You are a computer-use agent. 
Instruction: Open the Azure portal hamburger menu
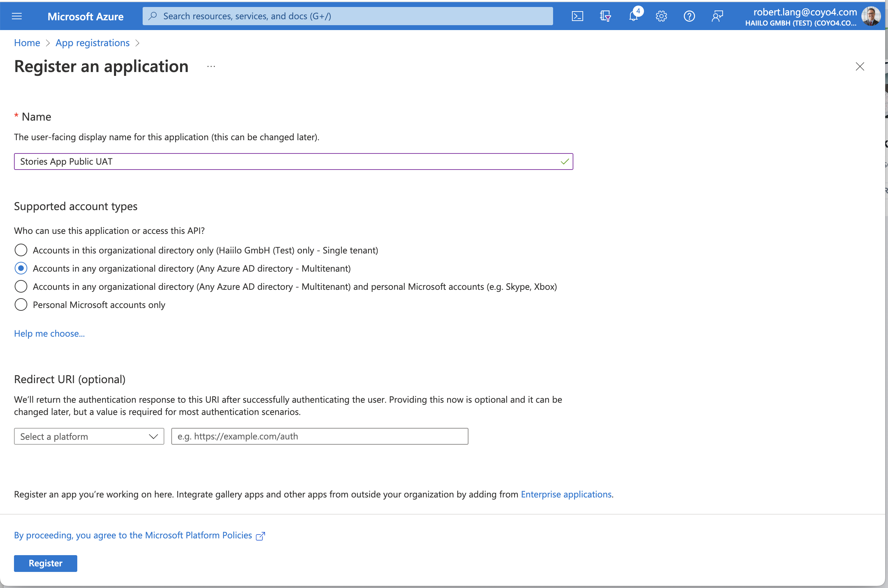pyautogui.click(x=17, y=16)
